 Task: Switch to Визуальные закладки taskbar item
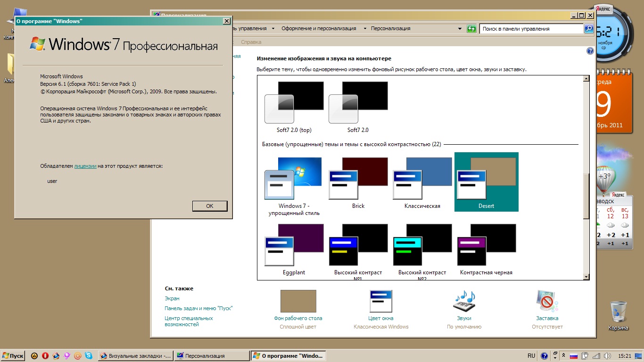(135, 356)
